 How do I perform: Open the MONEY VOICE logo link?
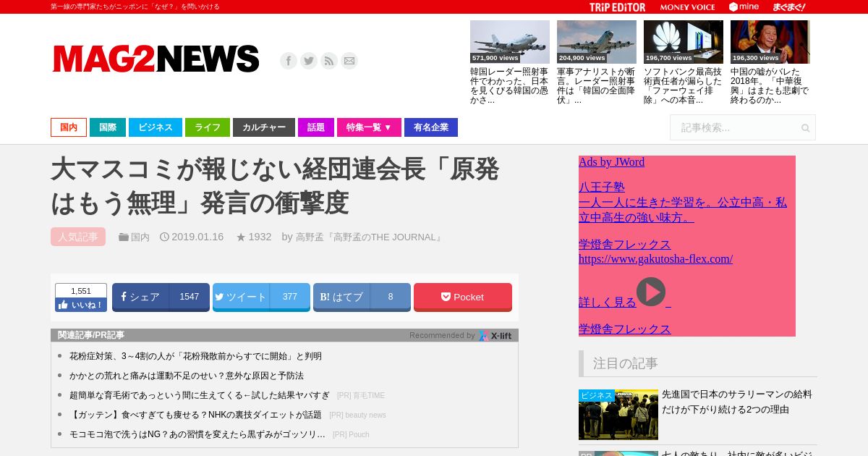tap(687, 7)
